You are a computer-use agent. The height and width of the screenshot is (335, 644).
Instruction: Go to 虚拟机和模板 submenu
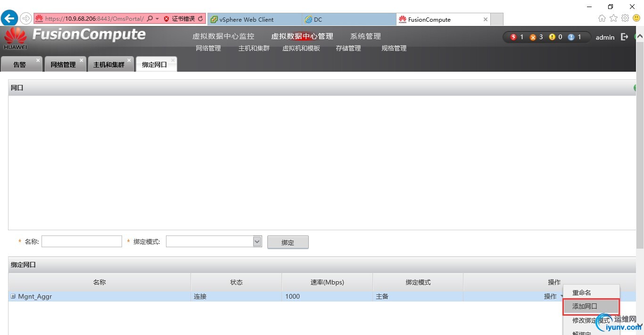coord(301,48)
